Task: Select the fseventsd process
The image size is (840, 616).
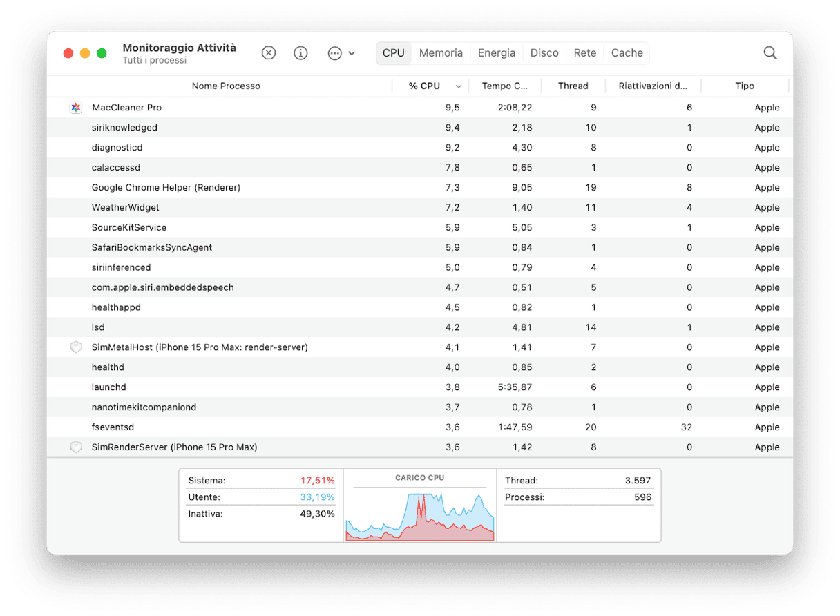Action: 420,427
